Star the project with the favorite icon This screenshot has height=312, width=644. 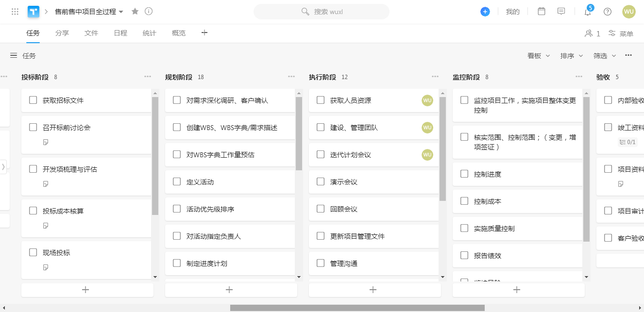[135, 11]
